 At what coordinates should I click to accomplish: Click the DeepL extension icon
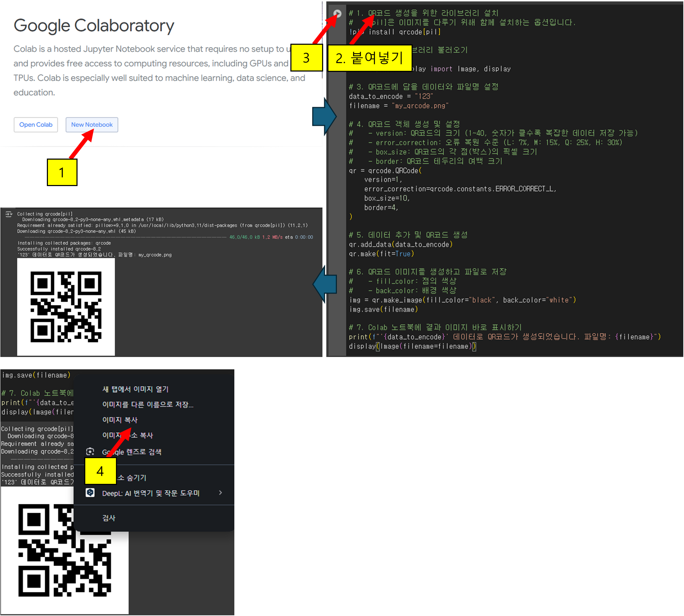(90, 493)
